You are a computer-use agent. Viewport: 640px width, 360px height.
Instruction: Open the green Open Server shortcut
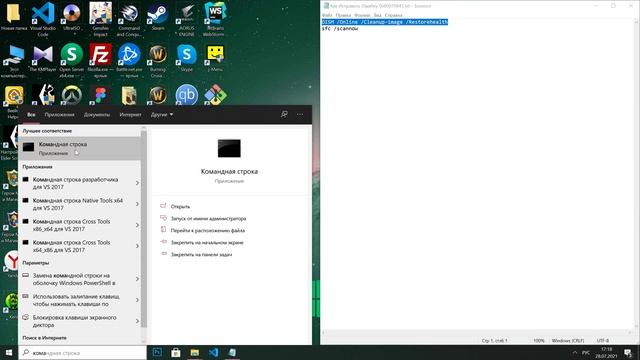pos(72,60)
